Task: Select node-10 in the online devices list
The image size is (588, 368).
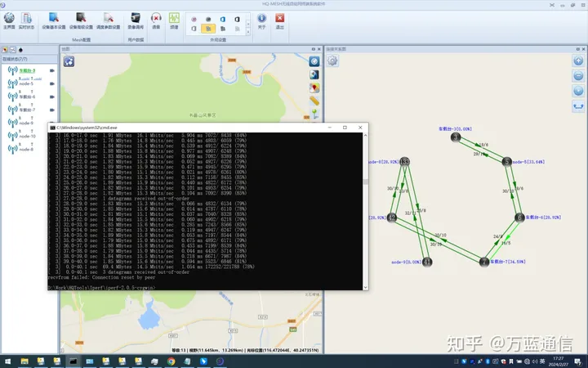Action: 27,137
